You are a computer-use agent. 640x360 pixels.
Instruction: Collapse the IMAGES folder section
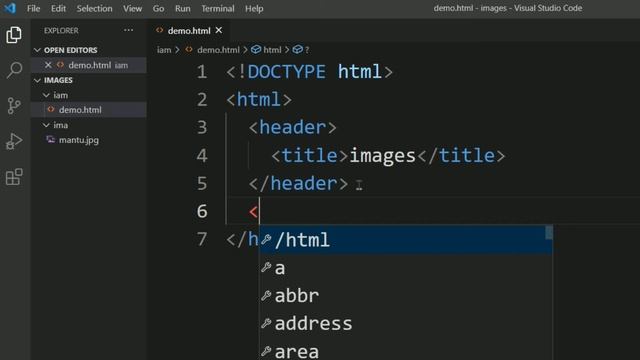tap(38, 80)
